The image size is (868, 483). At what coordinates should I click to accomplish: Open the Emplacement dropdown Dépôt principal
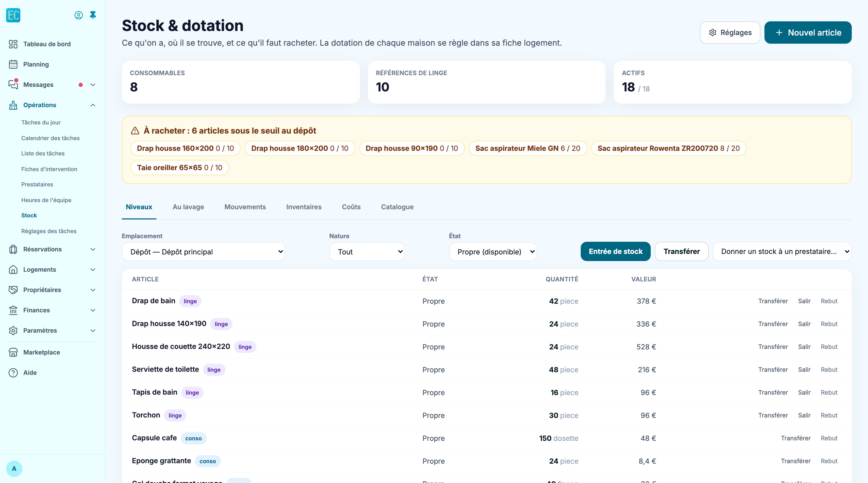pyautogui.click(x=204, y=252)
